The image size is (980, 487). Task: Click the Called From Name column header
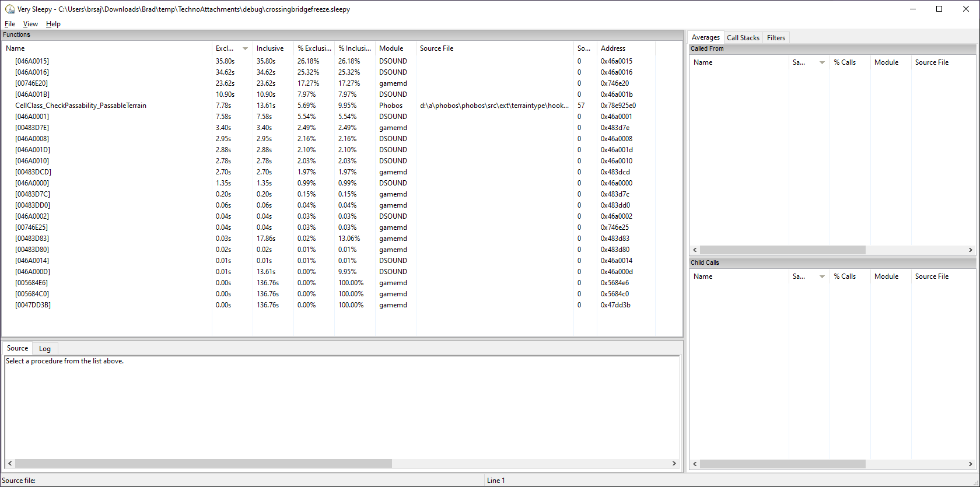[x=739, y=62]
